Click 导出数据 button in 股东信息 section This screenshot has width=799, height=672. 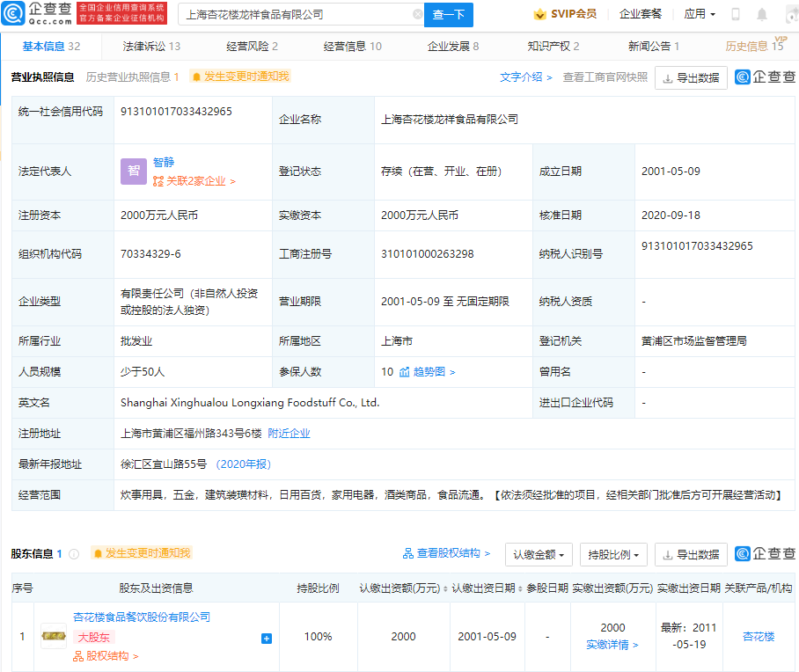691,554
